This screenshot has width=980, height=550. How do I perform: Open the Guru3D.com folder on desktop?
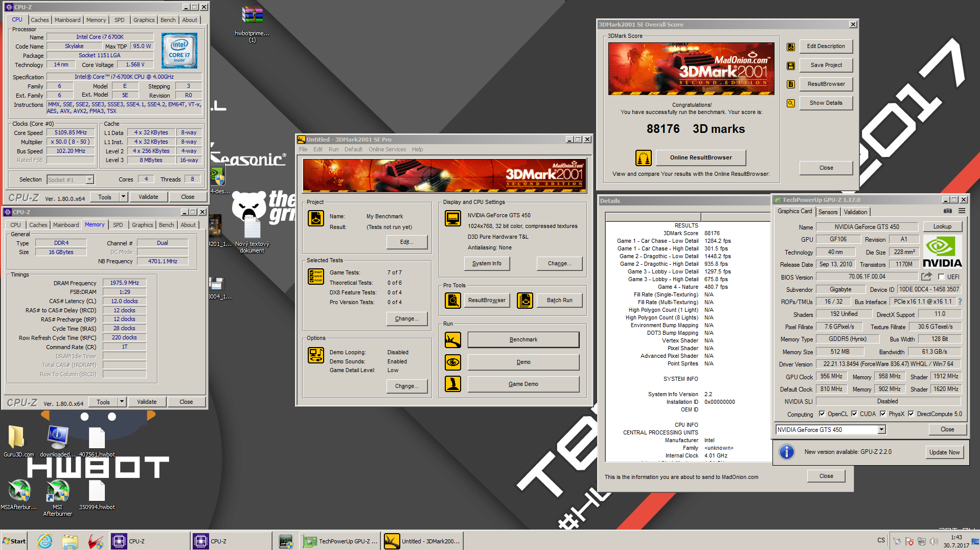click(x=18, y=442)
